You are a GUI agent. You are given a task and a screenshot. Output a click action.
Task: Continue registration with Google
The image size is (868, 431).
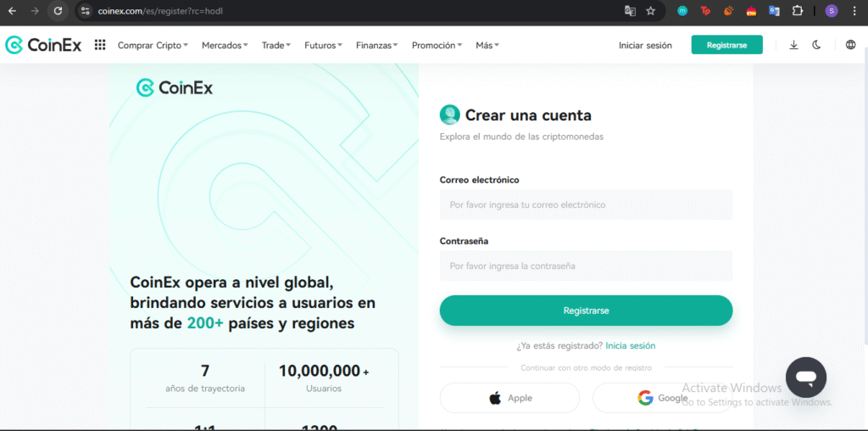point(662,398)
